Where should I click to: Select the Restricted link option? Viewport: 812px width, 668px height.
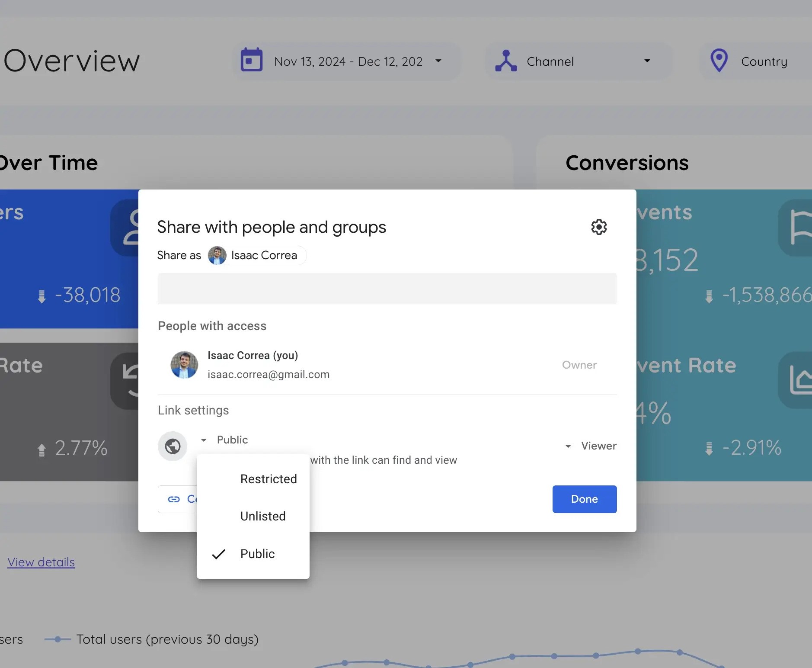coord(268,479)
